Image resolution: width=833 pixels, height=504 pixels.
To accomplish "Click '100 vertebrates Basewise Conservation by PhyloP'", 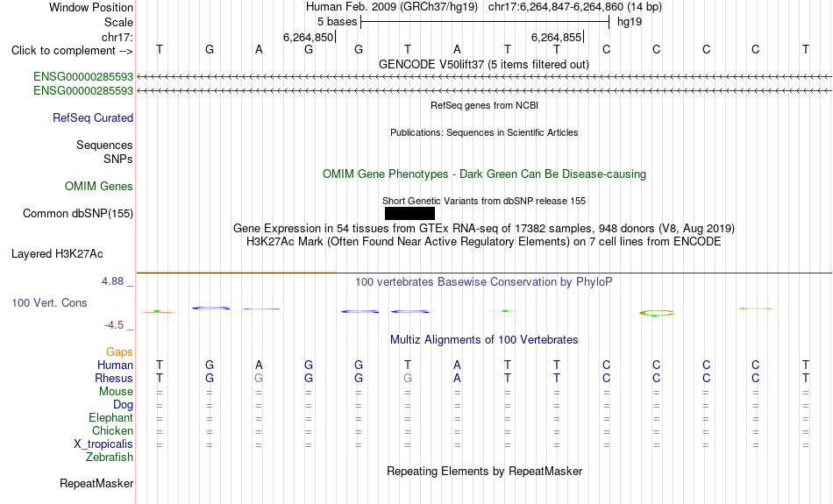I will pos(484,282).
